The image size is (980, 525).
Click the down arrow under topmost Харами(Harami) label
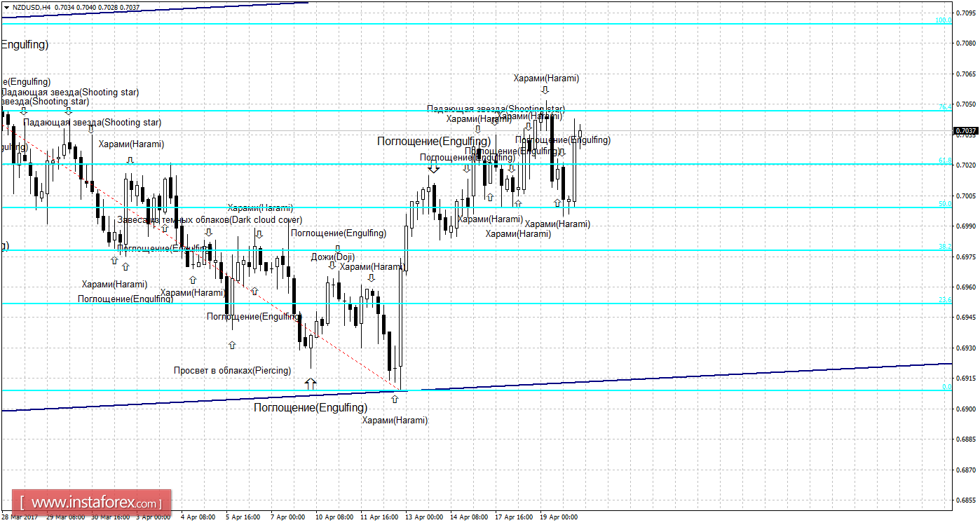545,90
